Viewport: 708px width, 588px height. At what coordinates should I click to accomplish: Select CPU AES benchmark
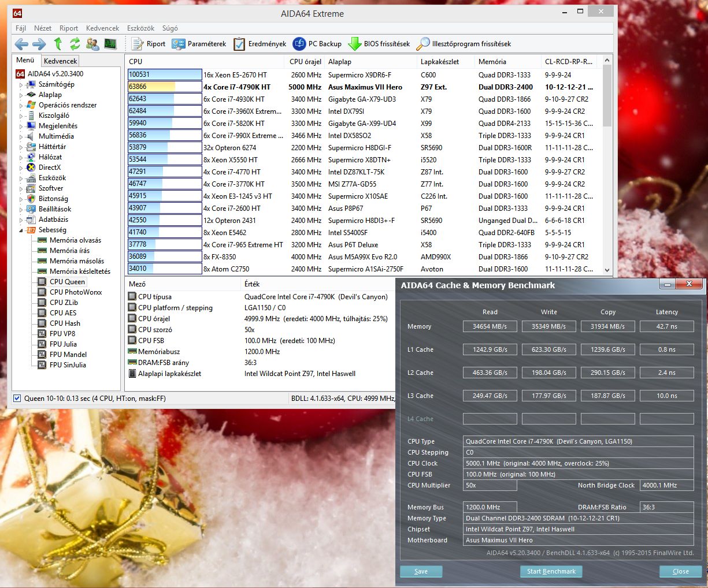point(63,313)
